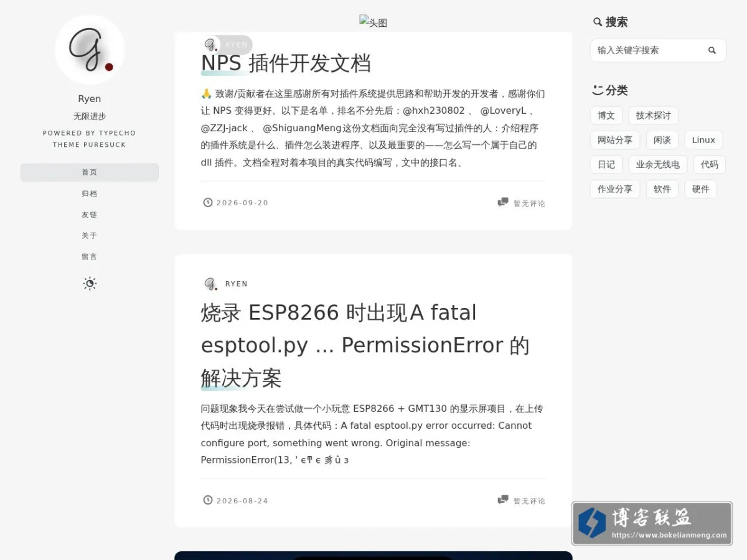The height and width of the screenshot is (560, 747).
Task: Select the 闲谈 category tag
Action: (x=662, y=140)
